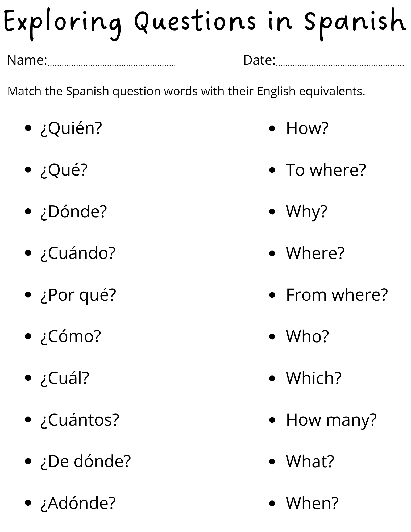Click the Date dotted line field

coord(340,64)
